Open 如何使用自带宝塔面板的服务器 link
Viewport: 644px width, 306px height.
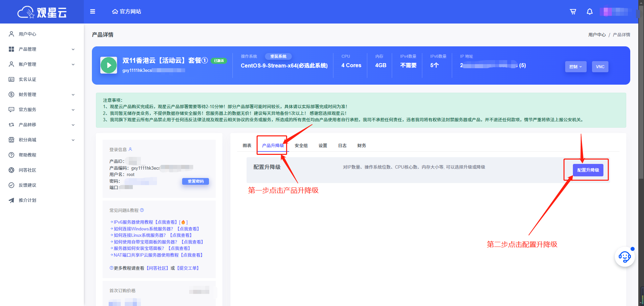tap(158, 242)
